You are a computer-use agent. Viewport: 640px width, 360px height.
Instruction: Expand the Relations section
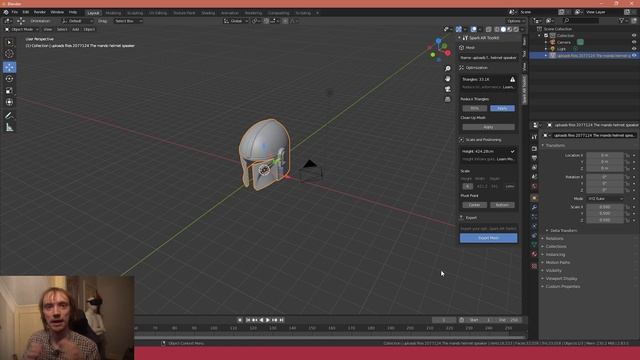coord(554,238)
